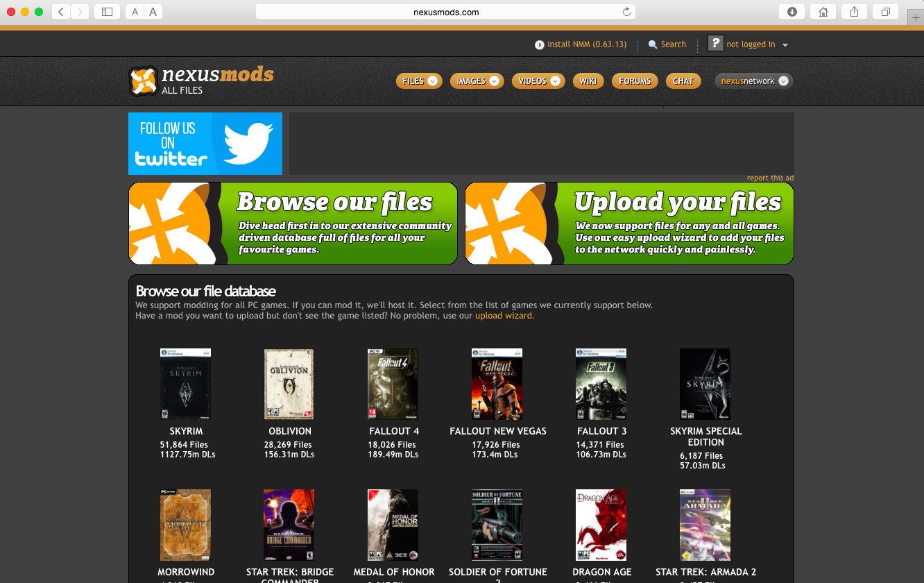Image resolution: width=924 pixels, height=583 pixels.
Task: Open a new Safari tab
Action: click(916, 17)
